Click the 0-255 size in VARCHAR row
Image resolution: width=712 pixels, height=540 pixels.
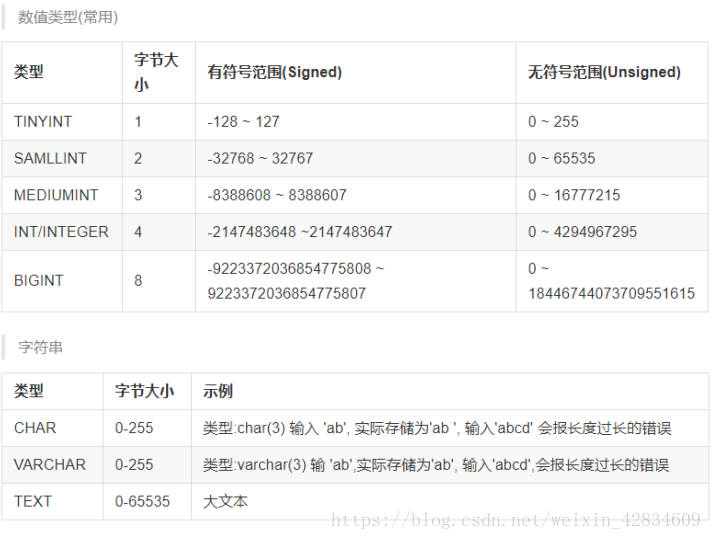147,465
